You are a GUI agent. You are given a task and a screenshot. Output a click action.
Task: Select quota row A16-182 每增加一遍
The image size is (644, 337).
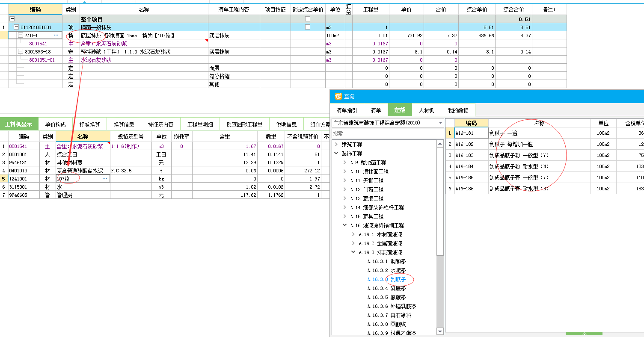pyautogui.click(x=545, y=144)
